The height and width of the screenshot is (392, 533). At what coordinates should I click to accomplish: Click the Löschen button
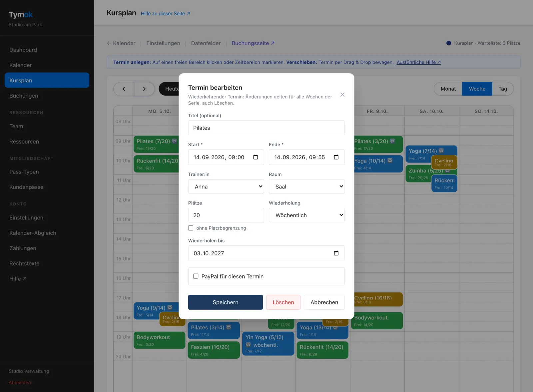click(x=283, y=302)
